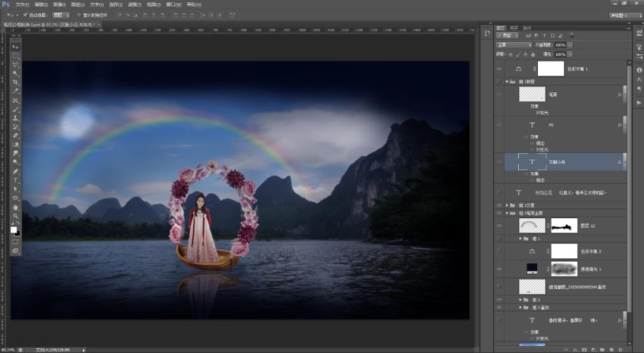
Task: Select the Move tool in the toolbox
Action: click(x=16, y=47)
